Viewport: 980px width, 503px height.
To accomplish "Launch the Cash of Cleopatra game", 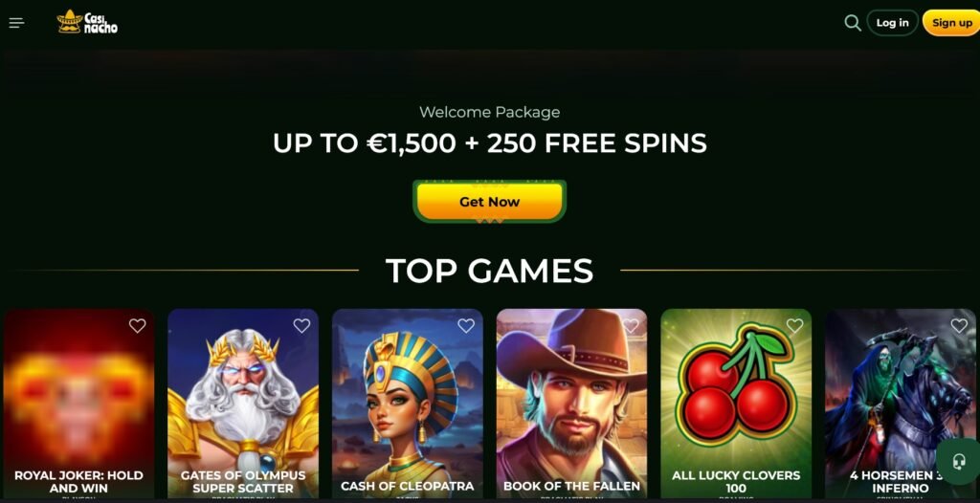I will click(408, 403).
